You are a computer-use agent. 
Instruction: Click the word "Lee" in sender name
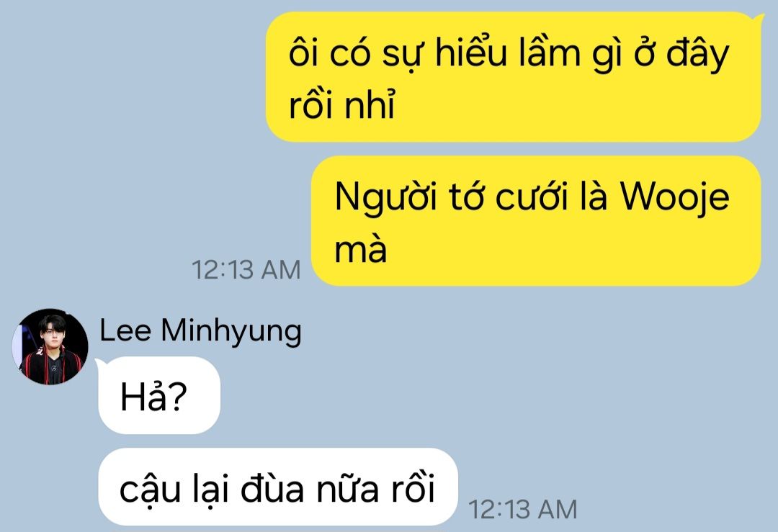click(x=125, y=330)
